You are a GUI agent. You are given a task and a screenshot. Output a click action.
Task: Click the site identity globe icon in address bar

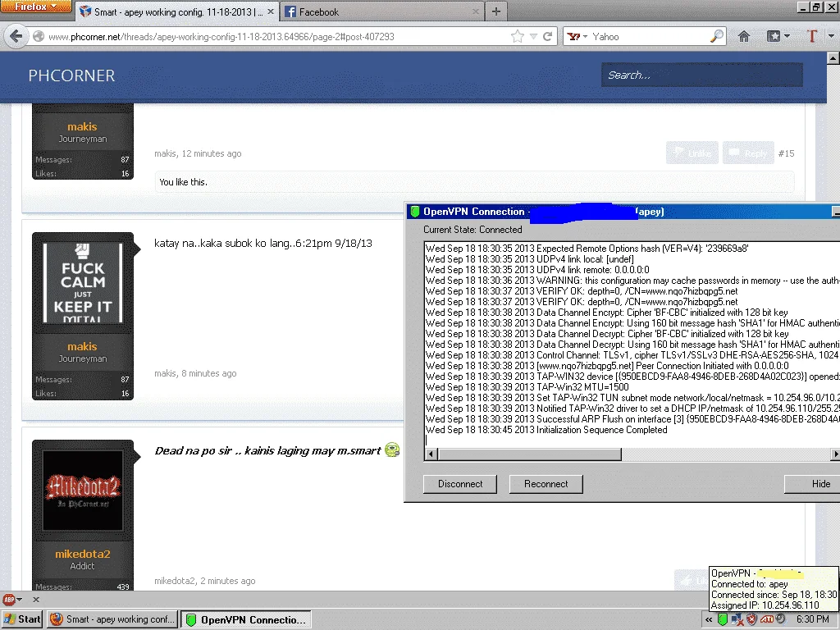[38, 36]
